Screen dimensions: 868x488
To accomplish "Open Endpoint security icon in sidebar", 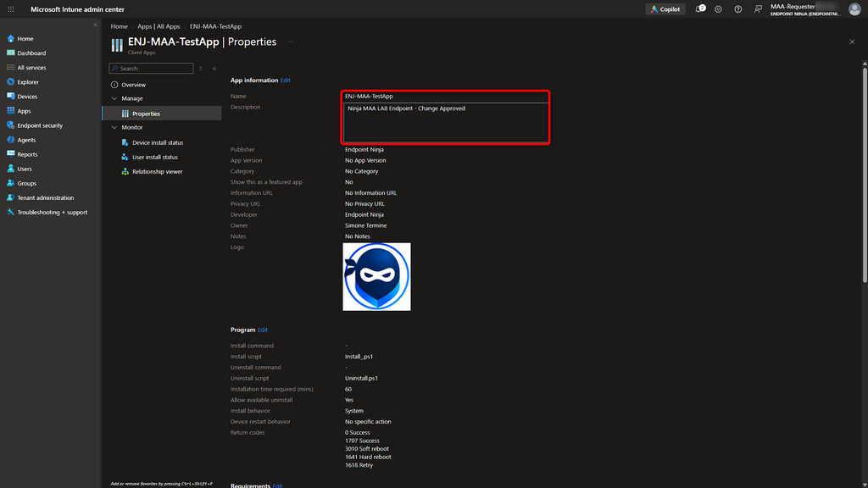I will tap(10, 125).
